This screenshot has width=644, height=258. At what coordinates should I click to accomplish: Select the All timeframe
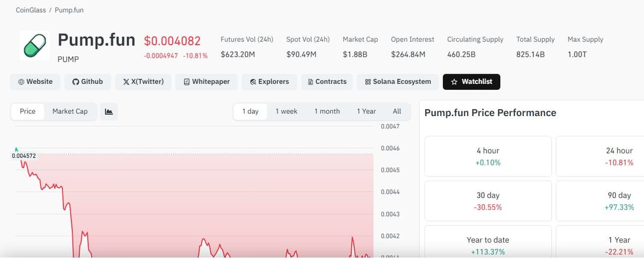tap(397, 111)
